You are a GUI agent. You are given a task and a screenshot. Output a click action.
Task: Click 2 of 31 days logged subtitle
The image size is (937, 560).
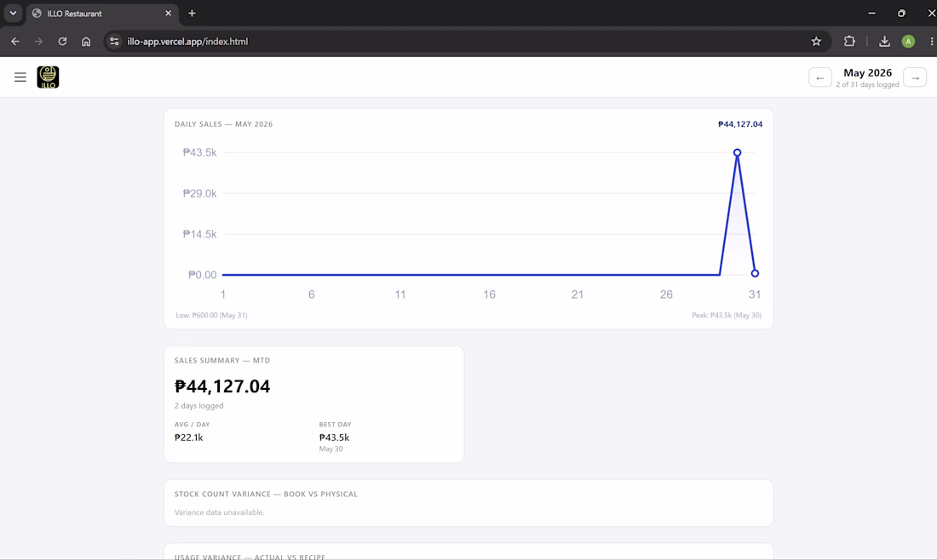tap(867, 85)
